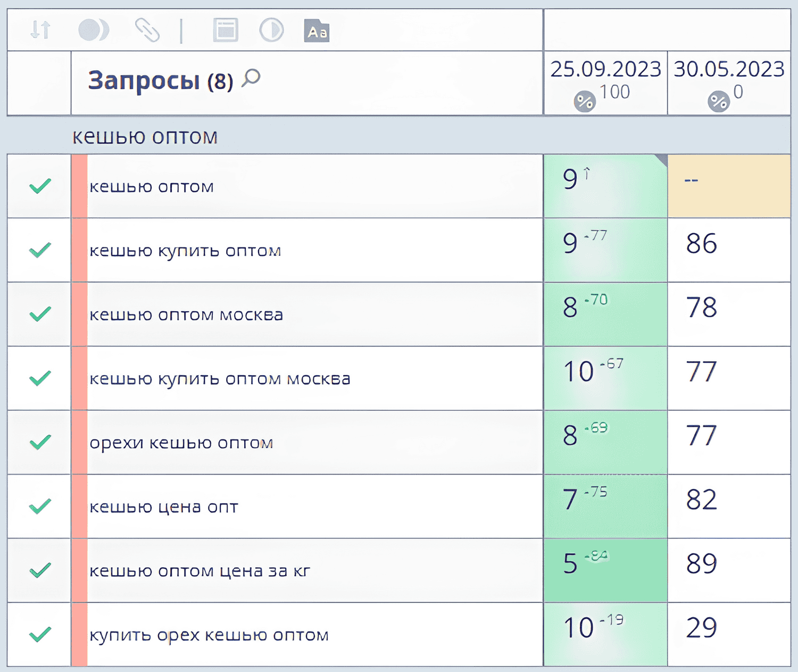798x672 pixels.
Task: Click the overlapping circles icon in toolbar
Action: coord(93,30)
